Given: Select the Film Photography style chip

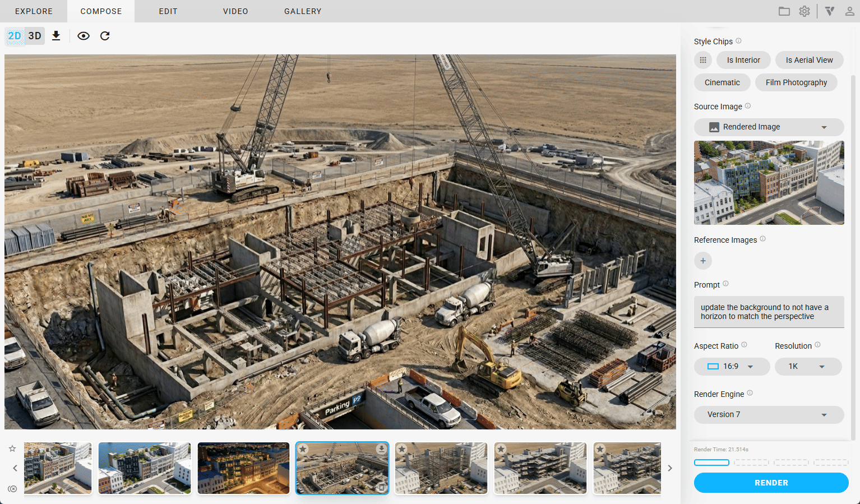Looking at the screenshot, I should 796,82.
